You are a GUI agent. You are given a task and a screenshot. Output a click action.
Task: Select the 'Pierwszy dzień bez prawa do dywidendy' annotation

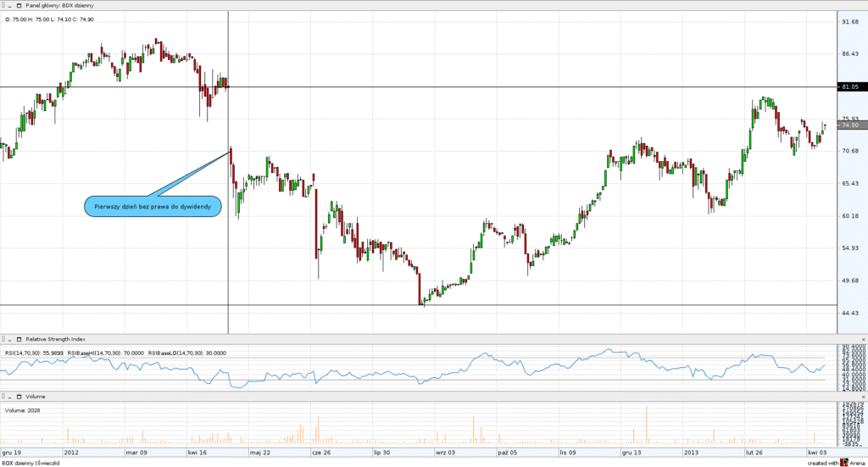[153, 206]
